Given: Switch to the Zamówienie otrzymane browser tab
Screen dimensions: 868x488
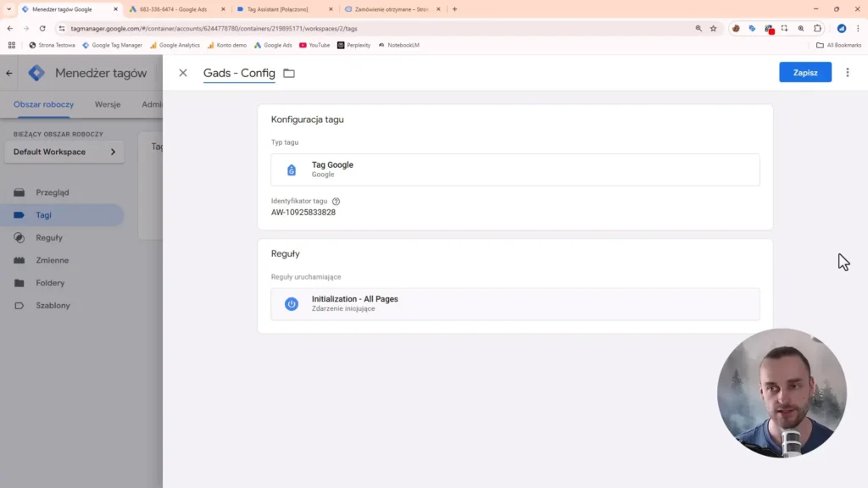Looking at the screenshot, I should point(392,9).
